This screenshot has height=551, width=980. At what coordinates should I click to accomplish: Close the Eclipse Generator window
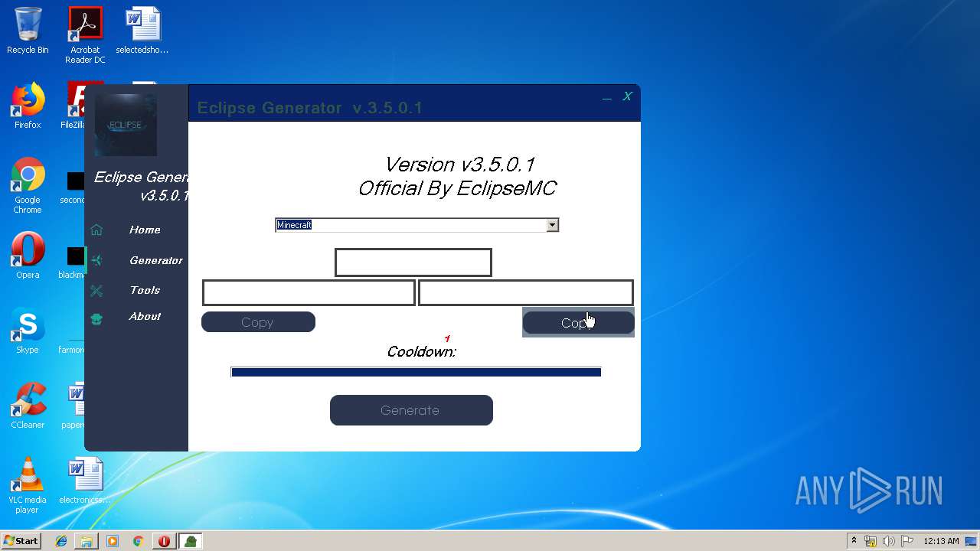pos(627,96)
